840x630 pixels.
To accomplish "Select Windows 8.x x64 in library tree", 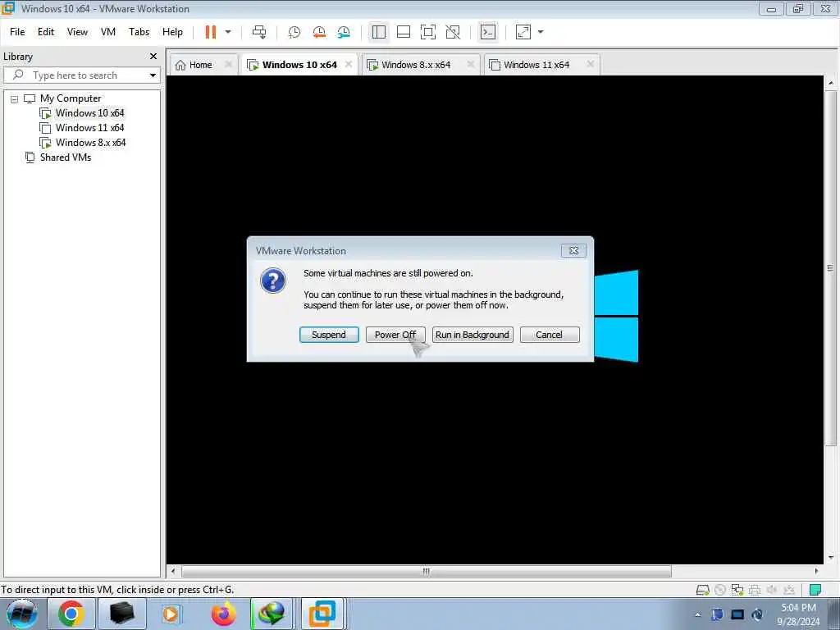I will point(90,143).
